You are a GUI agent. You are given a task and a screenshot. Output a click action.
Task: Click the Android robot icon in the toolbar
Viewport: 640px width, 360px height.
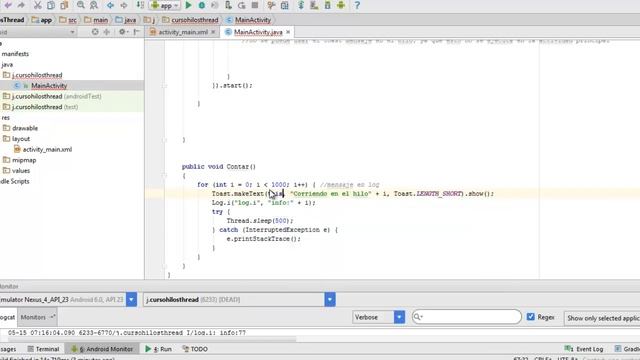coord(341,5)
